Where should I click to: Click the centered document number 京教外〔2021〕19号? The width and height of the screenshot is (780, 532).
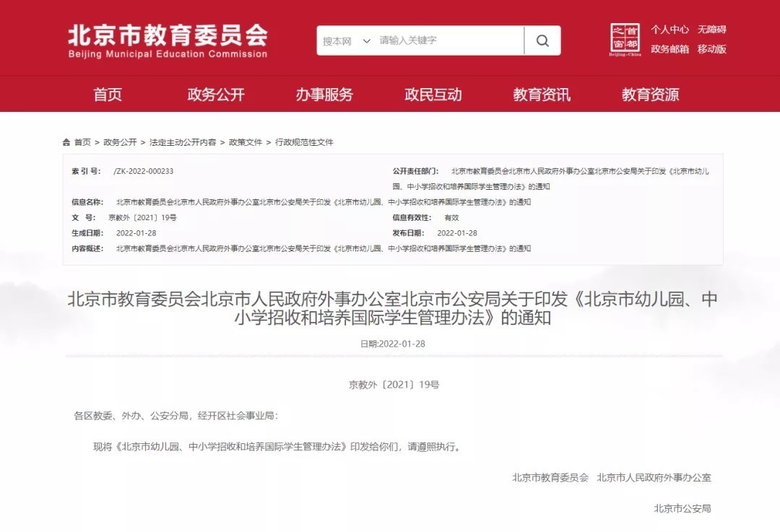(x=394, y=384)
